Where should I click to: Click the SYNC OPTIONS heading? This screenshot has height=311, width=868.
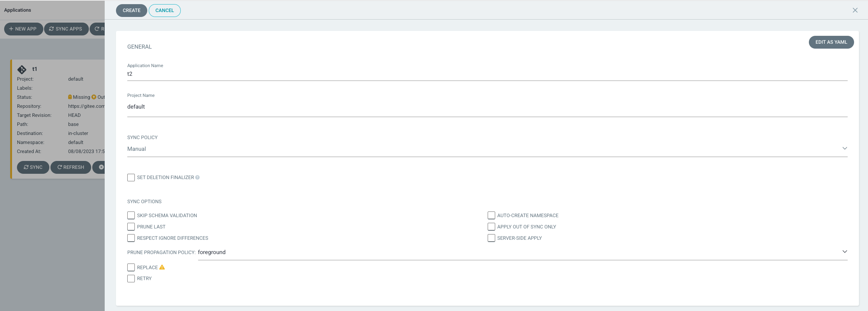tap(144, 202)
